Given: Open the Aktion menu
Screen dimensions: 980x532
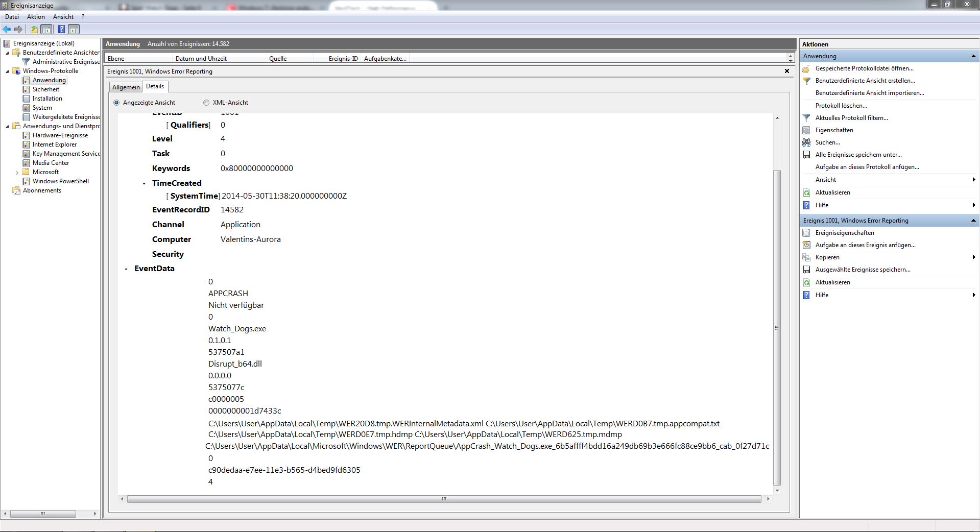Looking at the screenshot, I should (x=36, y=17).
